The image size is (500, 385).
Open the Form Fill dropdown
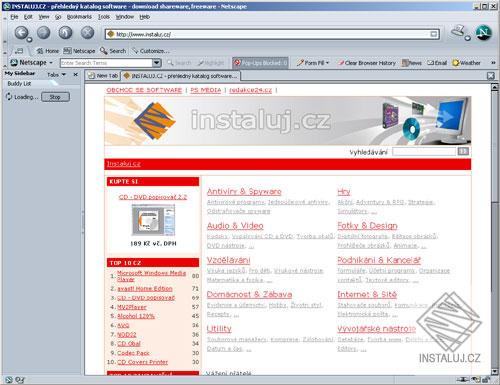[313, 63]
